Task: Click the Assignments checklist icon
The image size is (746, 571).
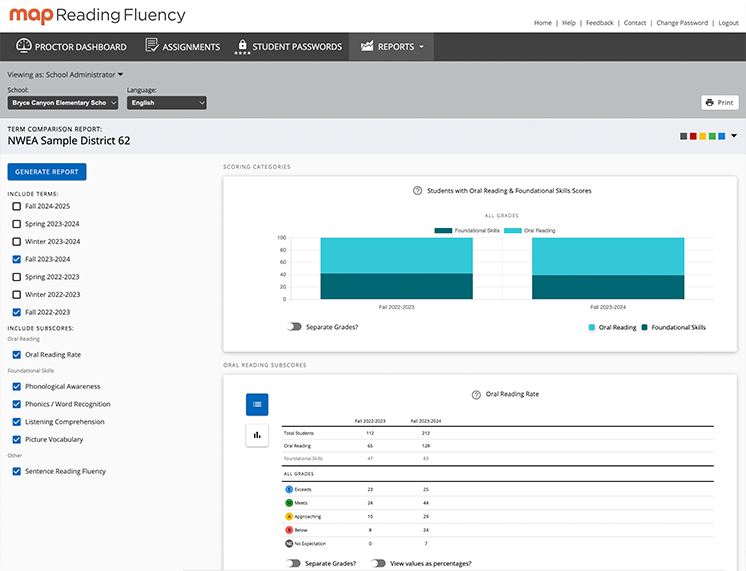Action: 152,46
